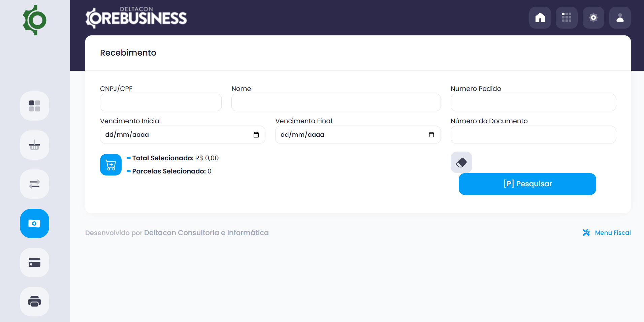Click the eraser icon above Pesquisar
The width and height of the screenshot is (644, 322).
point(461,162)
